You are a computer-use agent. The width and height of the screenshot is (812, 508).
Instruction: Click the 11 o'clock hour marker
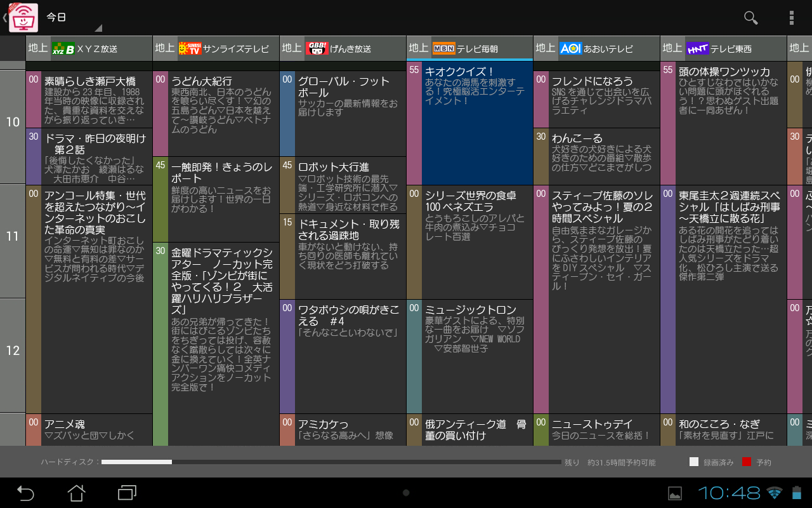point(13,236)
